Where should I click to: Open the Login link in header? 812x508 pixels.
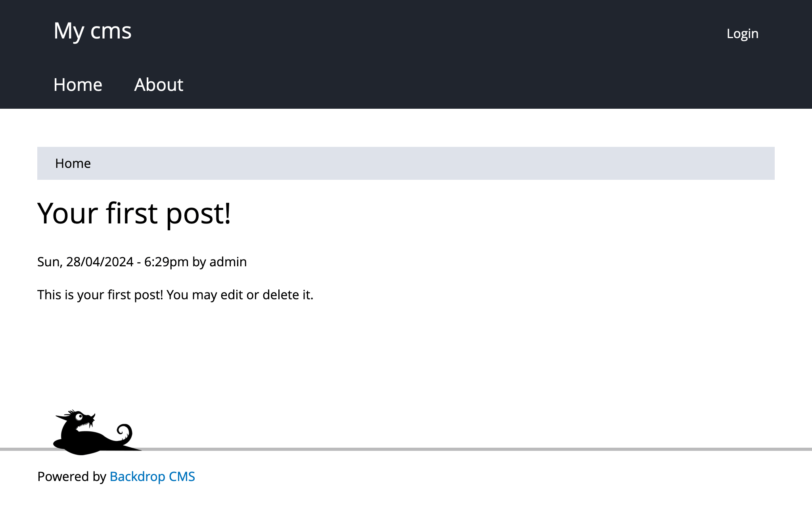coord(742,34)
